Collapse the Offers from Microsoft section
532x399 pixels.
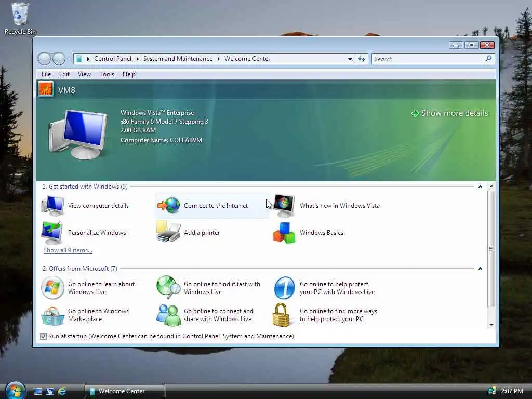click(x=480, y=269)
